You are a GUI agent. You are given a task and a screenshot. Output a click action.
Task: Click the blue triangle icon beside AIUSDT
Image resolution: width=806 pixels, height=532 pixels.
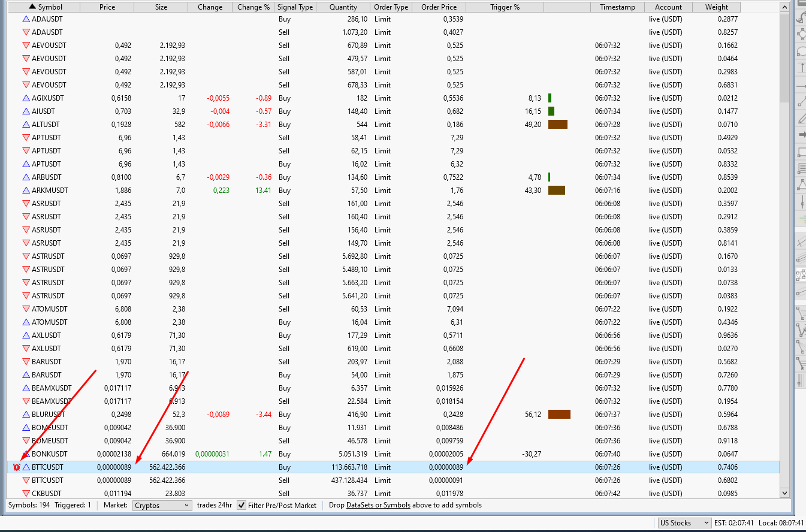[x=26, y=111]
